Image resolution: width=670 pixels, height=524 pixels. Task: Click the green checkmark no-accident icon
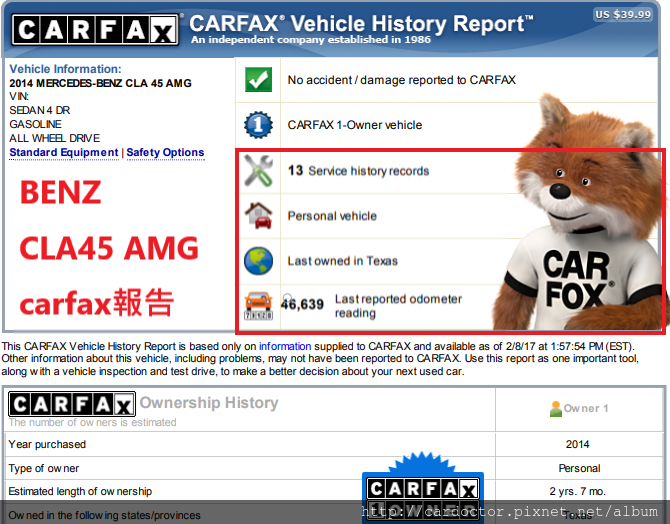coord(258,79)
